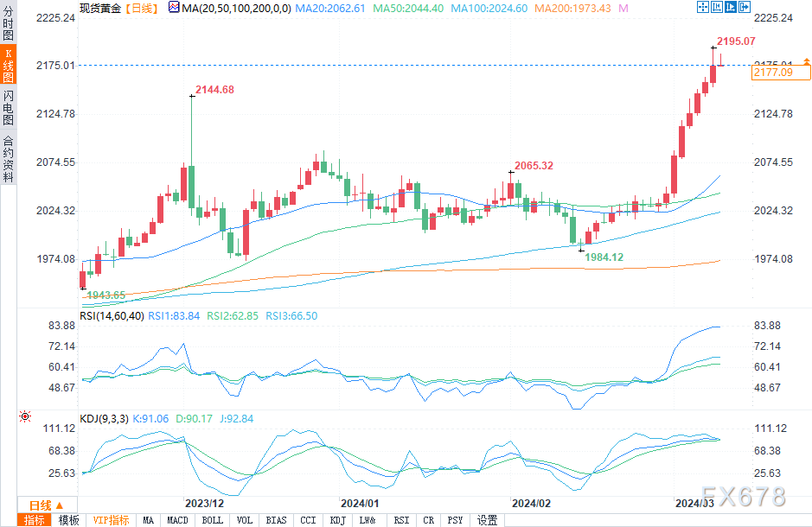Click the 2023/12 date axis label
The image size is (812, 527).
coord(205,504)
